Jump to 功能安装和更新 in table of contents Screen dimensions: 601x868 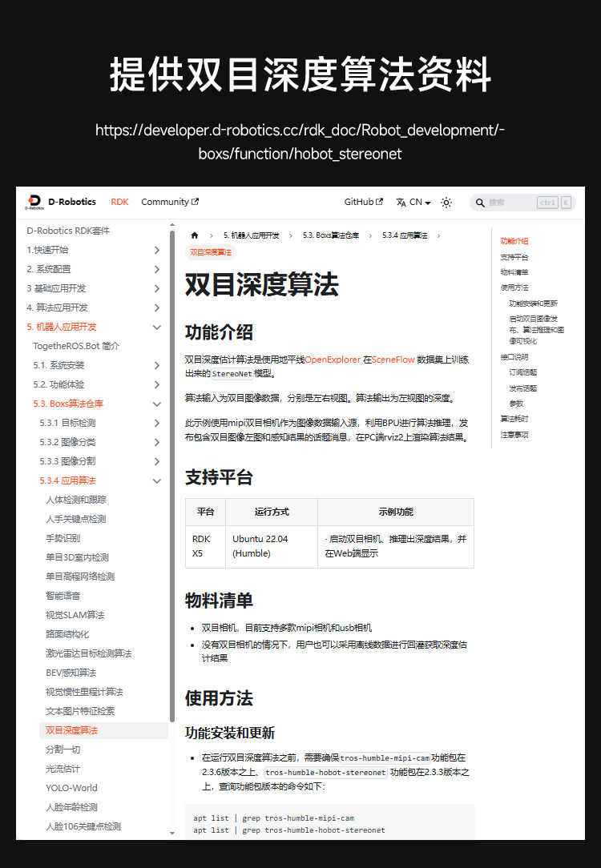[533, 303]
